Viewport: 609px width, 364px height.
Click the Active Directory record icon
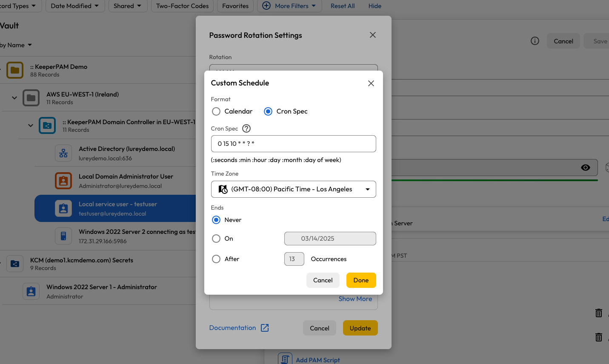(63, 153)
